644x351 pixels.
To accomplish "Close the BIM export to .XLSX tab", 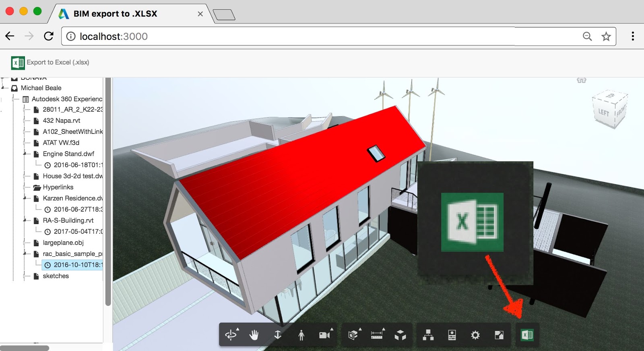I will [x=200, y=14].
